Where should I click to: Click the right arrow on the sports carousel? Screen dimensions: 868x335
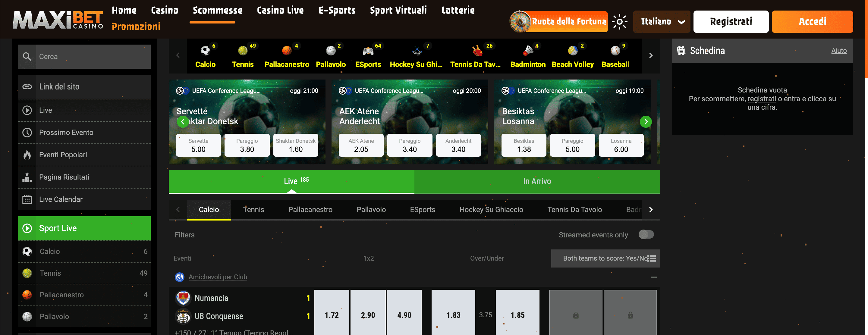pyautogui.click(x=651, y=55)
